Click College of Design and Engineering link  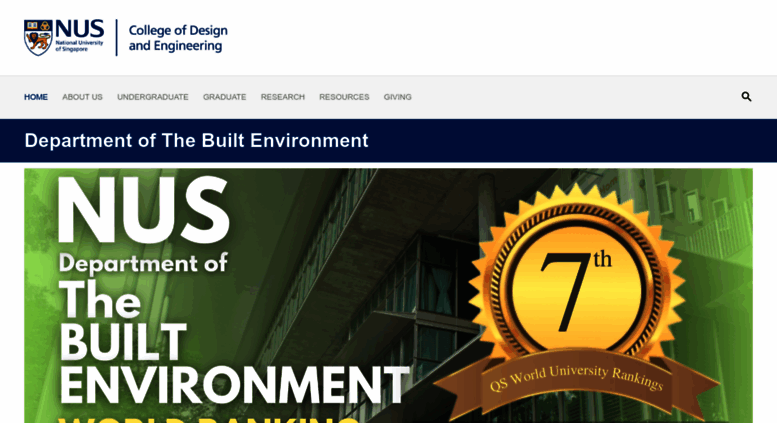[178, 38]
